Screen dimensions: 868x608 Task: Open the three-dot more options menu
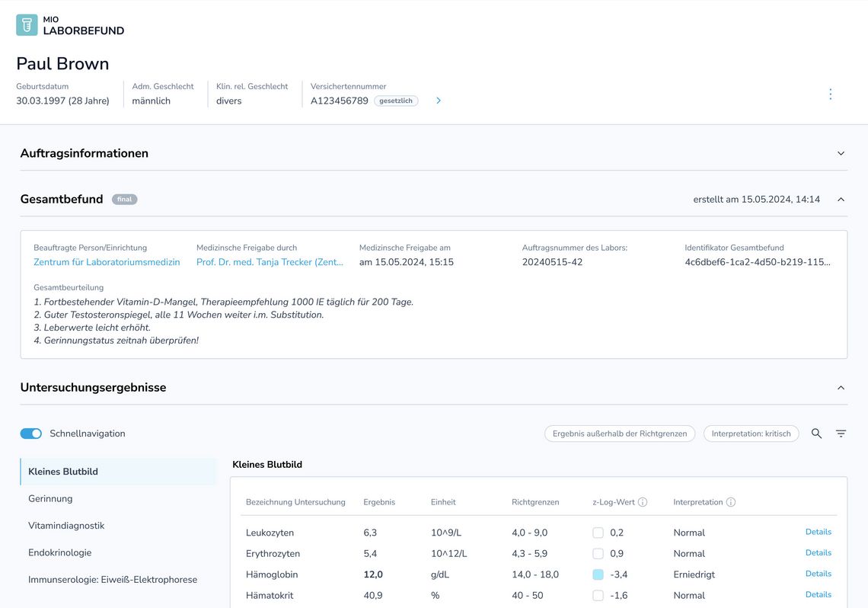coord(831,94)
